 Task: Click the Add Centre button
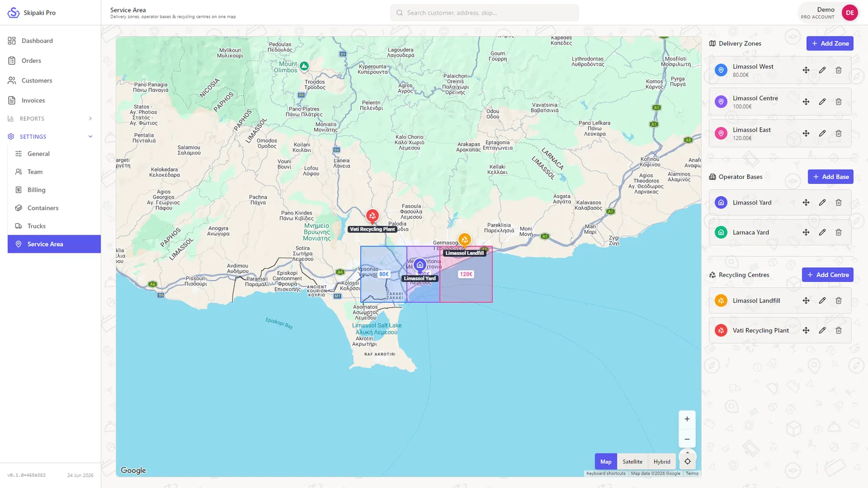coord(827,275)
